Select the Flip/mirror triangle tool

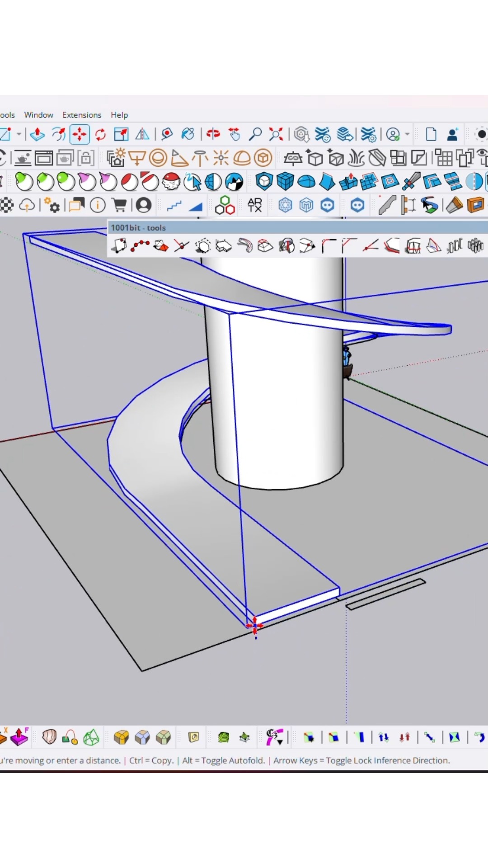click(x=142, y=134)
